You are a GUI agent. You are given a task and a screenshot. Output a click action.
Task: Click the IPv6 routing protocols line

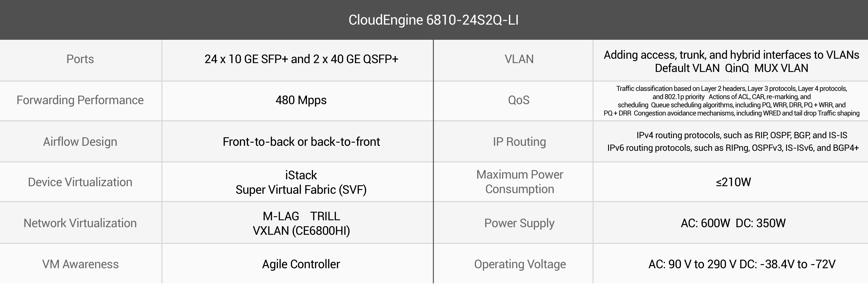click(x=733, y=148)
